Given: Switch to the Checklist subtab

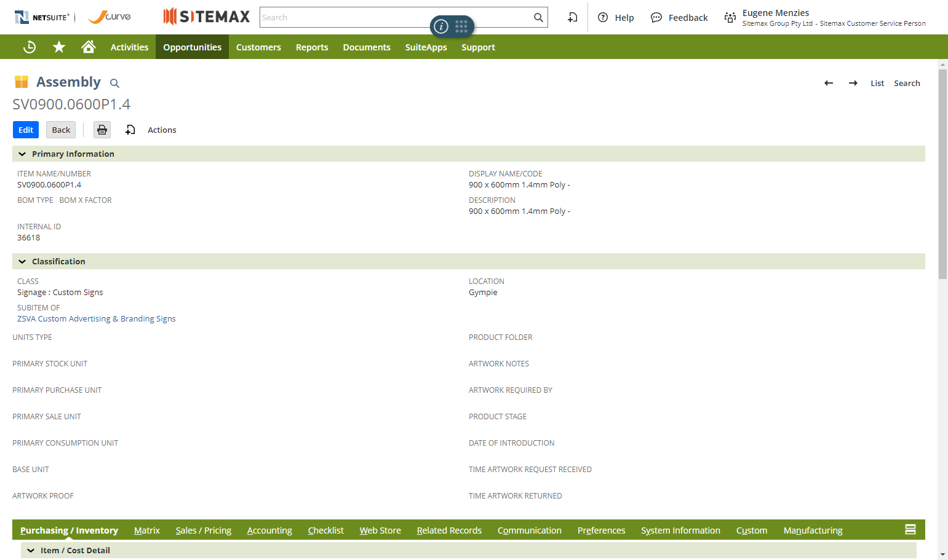Looking at the screenshot, I should (x=326, y=530).
